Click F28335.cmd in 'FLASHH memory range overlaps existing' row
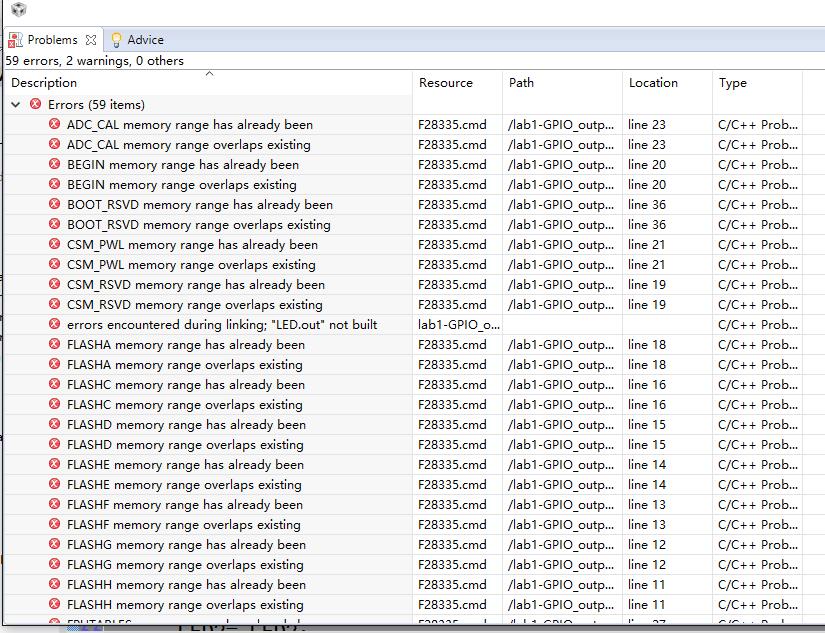The height and width of the screenshot is (633, 825). pos(452,605)
